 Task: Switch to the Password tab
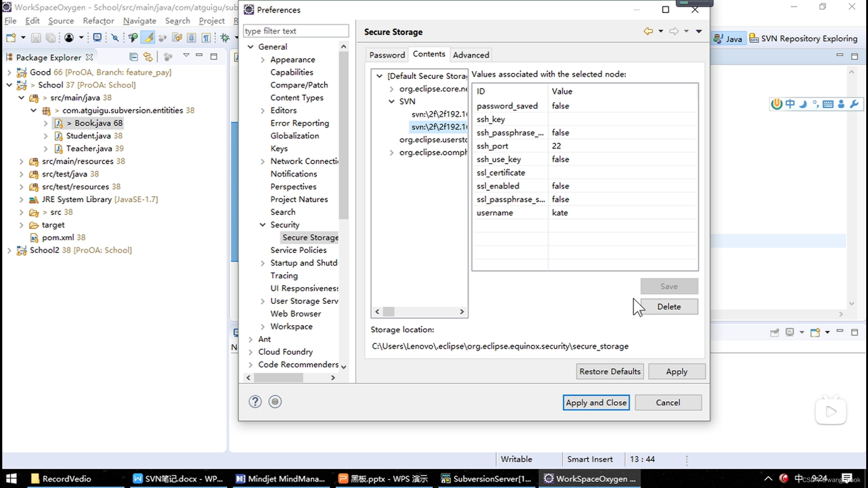pos(387,55)
